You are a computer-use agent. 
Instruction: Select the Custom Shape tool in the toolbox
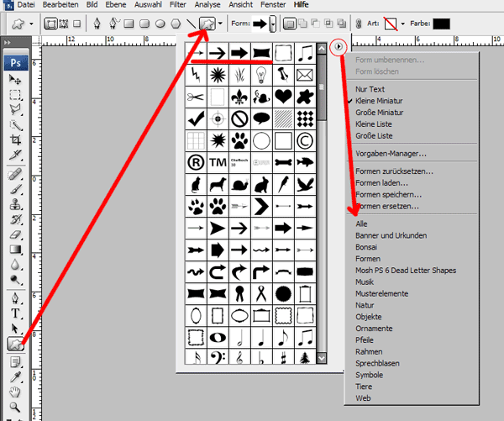[15, 343]
